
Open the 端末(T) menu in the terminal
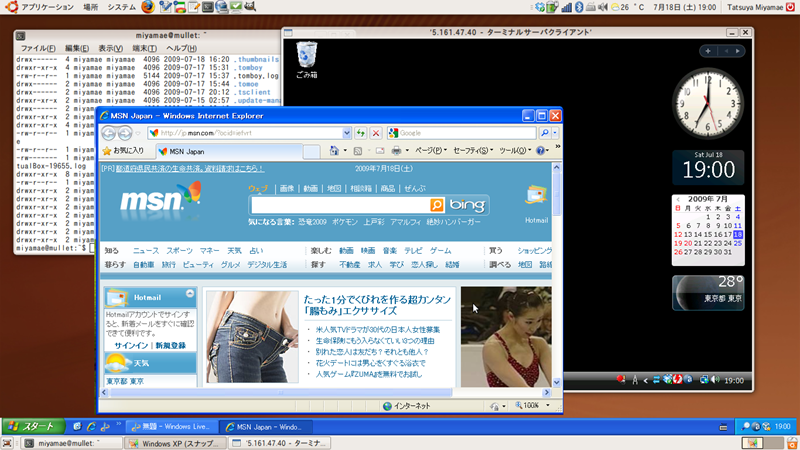point(144,48)
